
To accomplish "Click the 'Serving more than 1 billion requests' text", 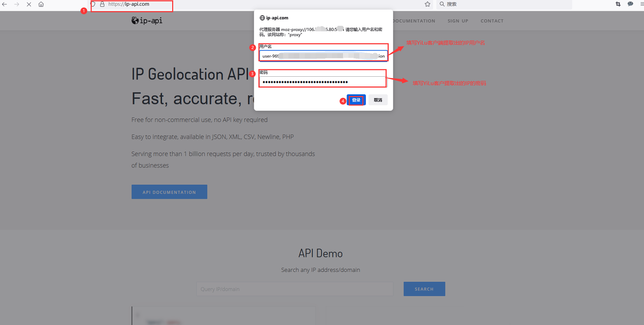I will (x=223, y=160).
